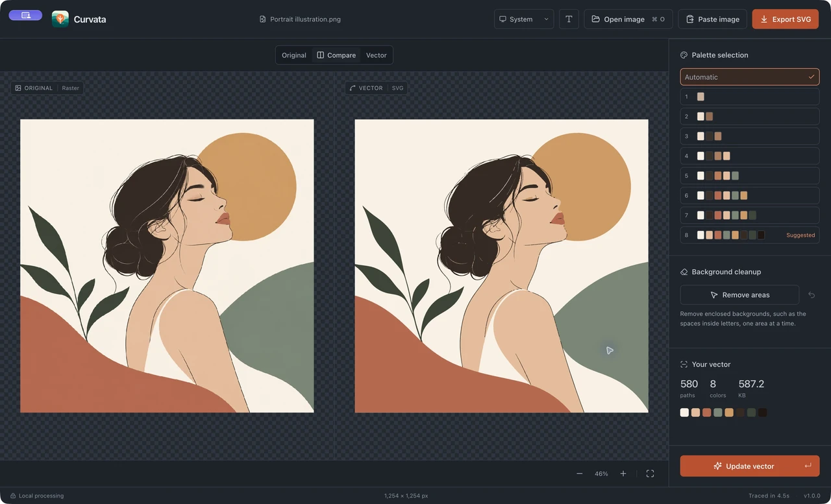
Task: Switch to the Original view tab
Action: pos(294,55)
